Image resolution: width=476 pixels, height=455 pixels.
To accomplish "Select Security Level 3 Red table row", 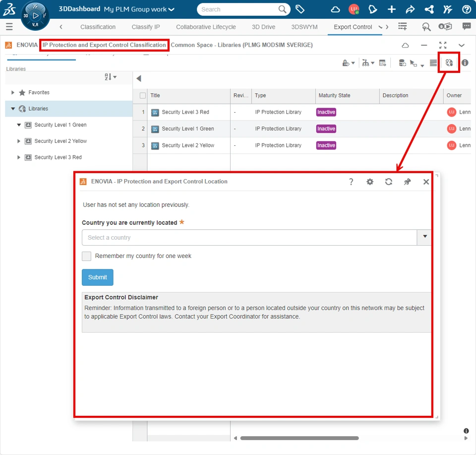I will 302,112.
